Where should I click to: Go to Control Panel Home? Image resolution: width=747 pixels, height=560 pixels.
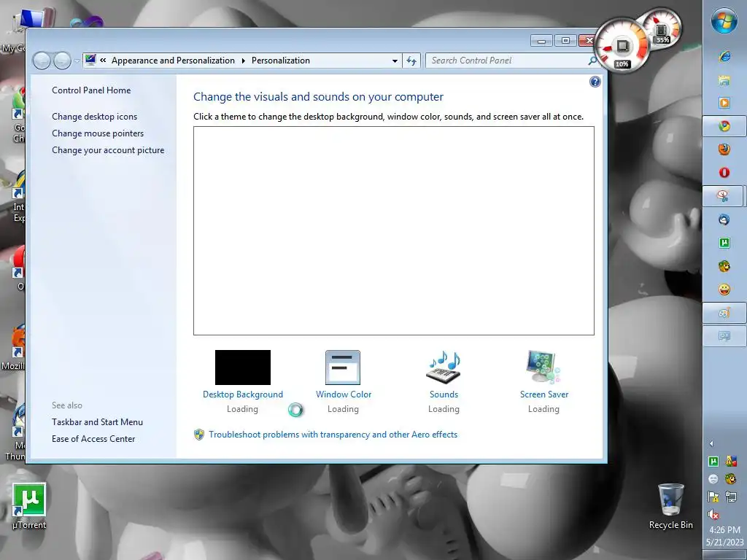coord(91,90)
